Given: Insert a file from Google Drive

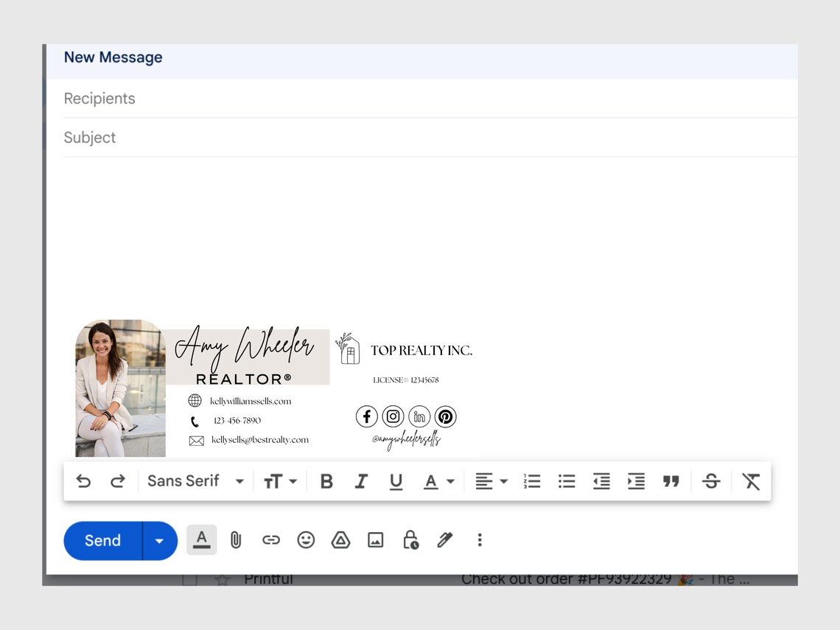Looking at the screenshot, I should tap(340, 540).
